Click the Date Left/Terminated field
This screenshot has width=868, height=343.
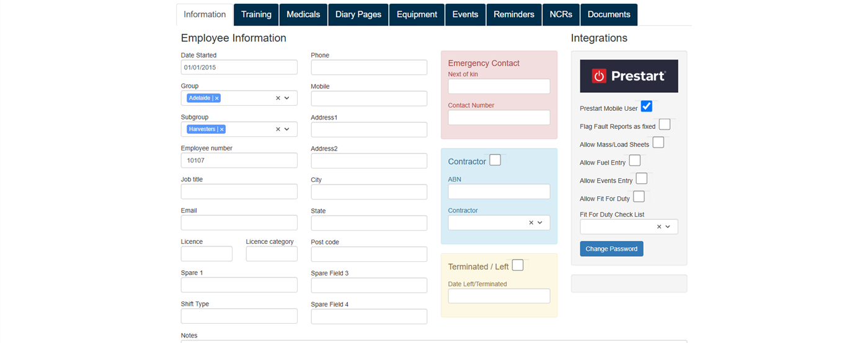pyautogui.click(x=499, y=296)
